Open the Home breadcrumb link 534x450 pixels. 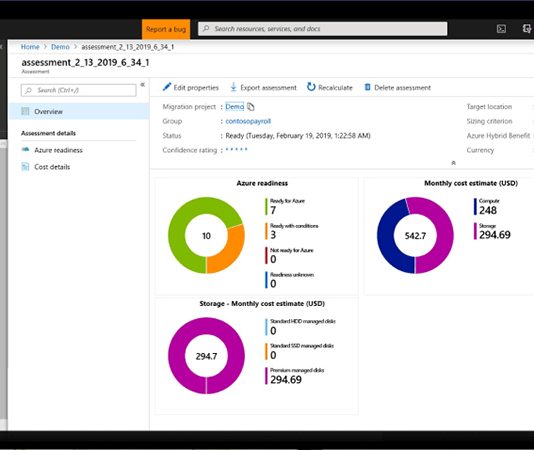30,47
